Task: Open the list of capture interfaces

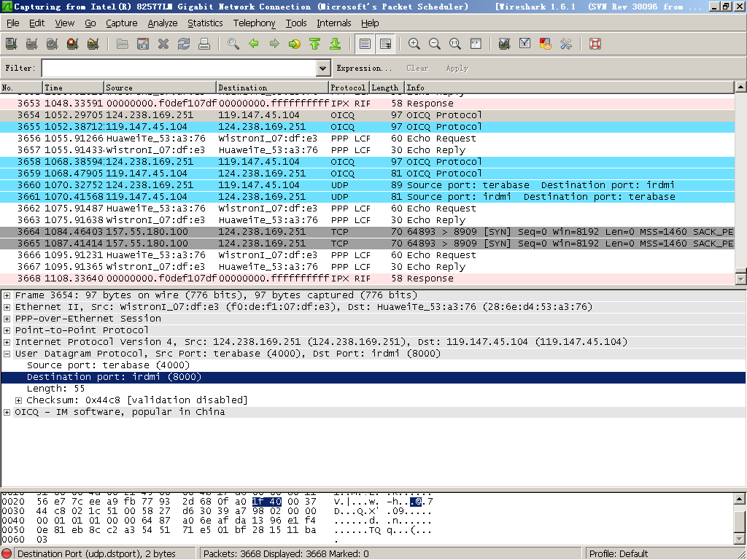Action: point(12,44)
